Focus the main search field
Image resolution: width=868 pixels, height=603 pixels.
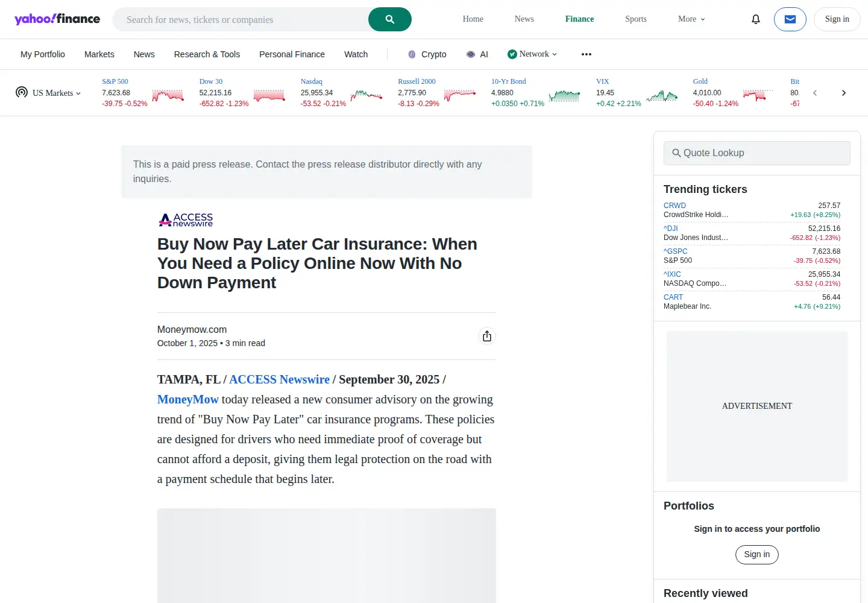[241, 19]
